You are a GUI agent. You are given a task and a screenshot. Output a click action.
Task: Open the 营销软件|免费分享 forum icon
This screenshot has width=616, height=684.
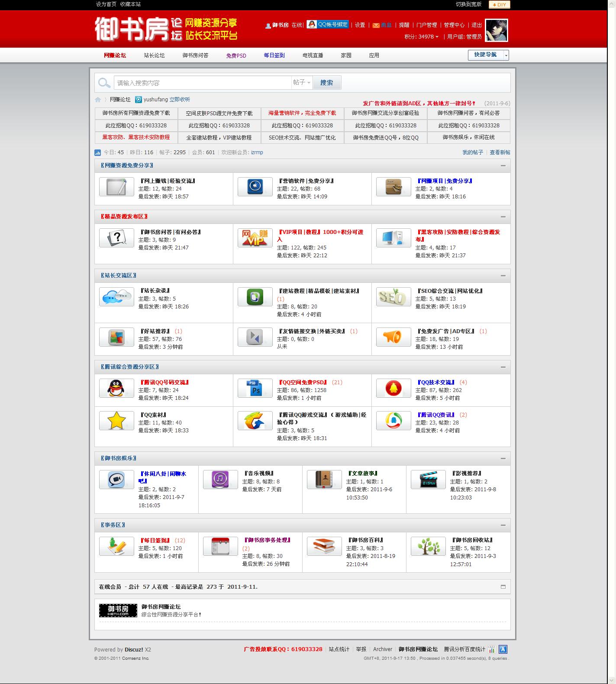point(255,187)
